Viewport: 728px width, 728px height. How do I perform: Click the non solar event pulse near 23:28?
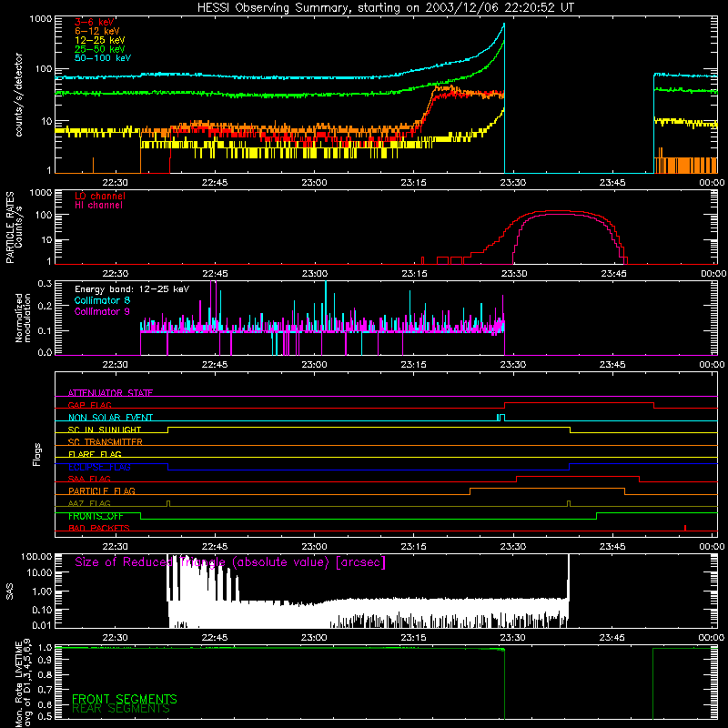(x=500, y=417)
